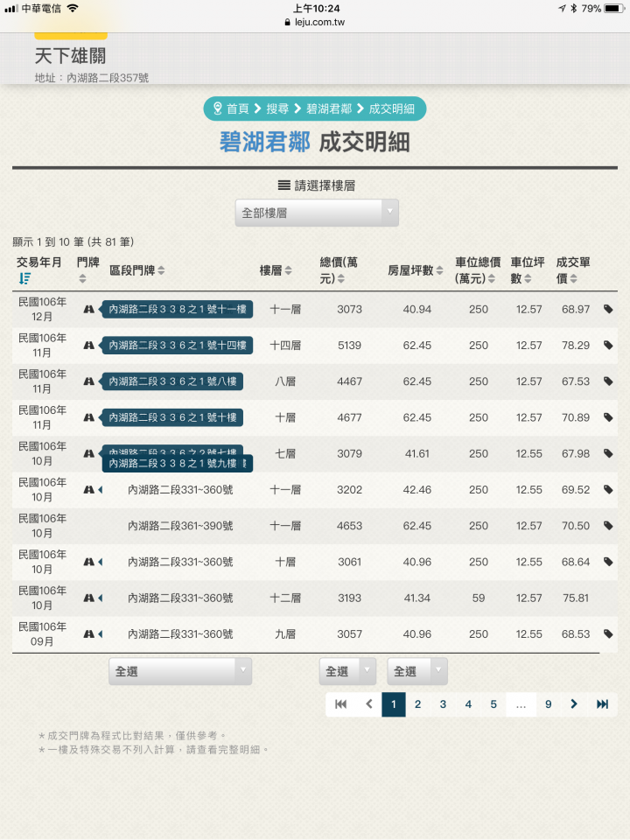Screen dimensions: 630x840
Task: Click the 天下雄關 heading in the top banner
Action: [70, 56]
